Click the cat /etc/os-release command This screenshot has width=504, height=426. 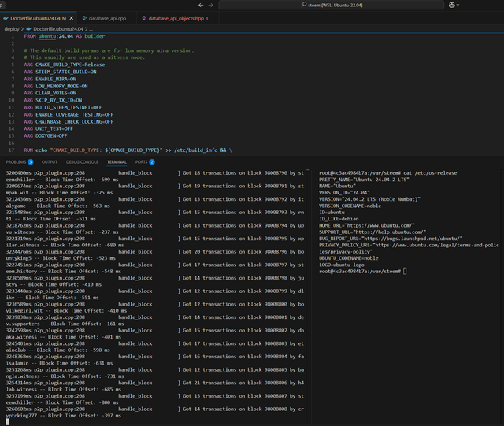[430, 173]
